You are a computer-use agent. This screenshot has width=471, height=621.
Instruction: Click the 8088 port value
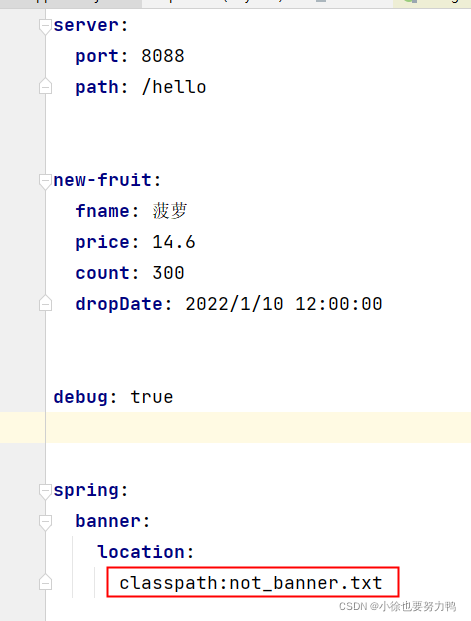(163, 56)
